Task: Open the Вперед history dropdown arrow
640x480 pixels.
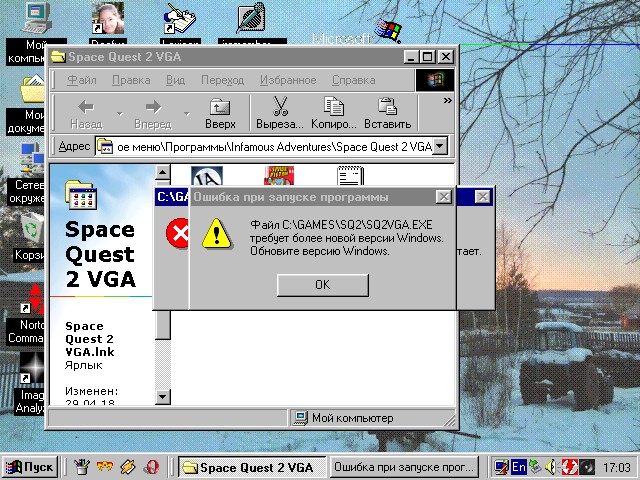Action: (187, 113)
